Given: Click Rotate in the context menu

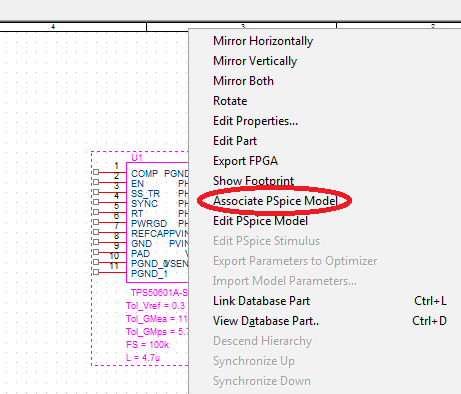Looking at the screenshot, I should (230, 101).
